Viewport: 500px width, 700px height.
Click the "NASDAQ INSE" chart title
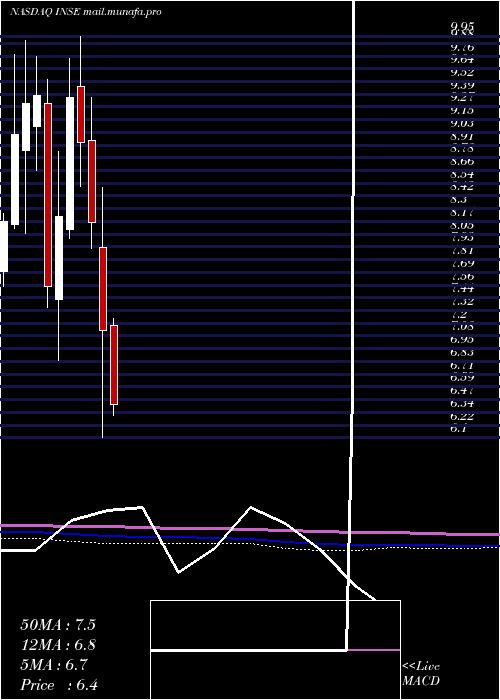tap(46, 12)
